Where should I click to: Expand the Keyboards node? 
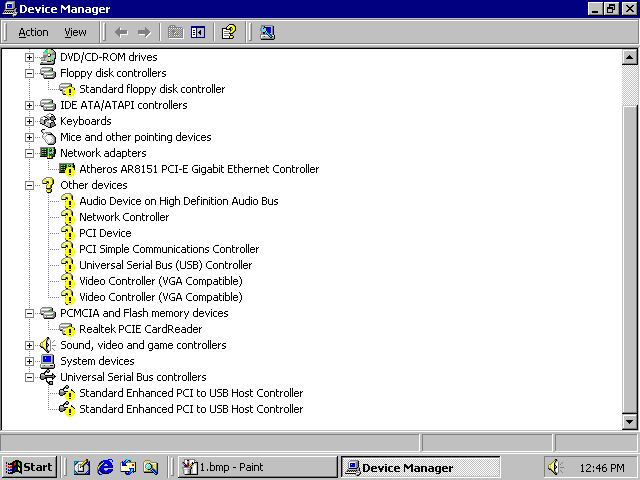point(29,121)
